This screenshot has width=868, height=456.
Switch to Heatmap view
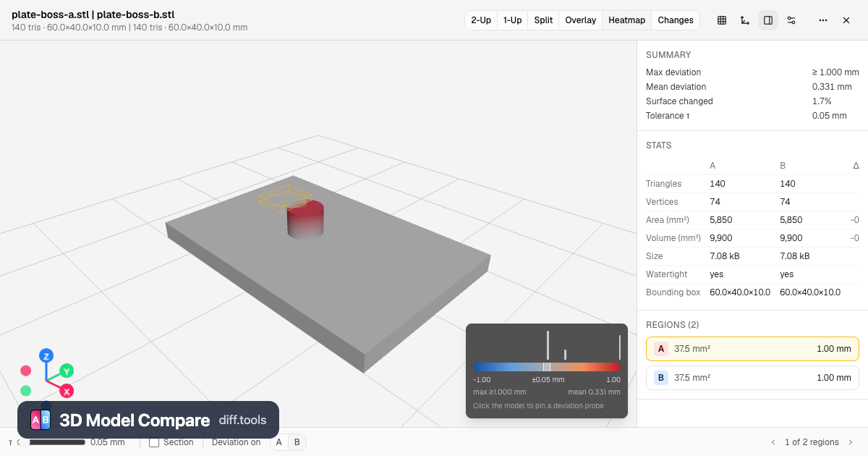click(626, 20)
